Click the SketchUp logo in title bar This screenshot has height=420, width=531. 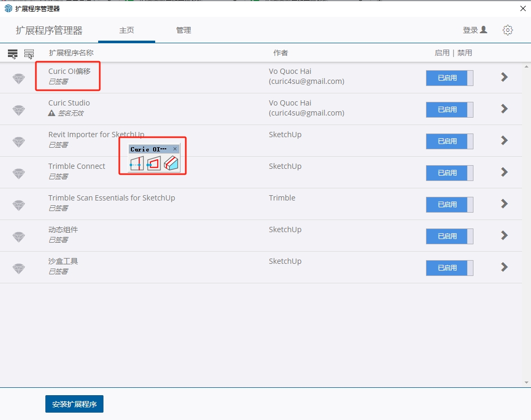tap(8, 8)
